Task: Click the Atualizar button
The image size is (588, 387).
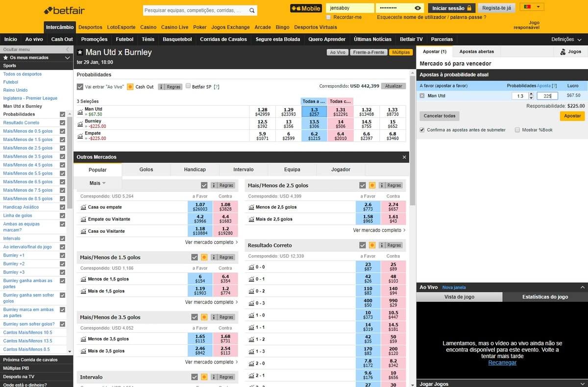Action: point(393,86)
